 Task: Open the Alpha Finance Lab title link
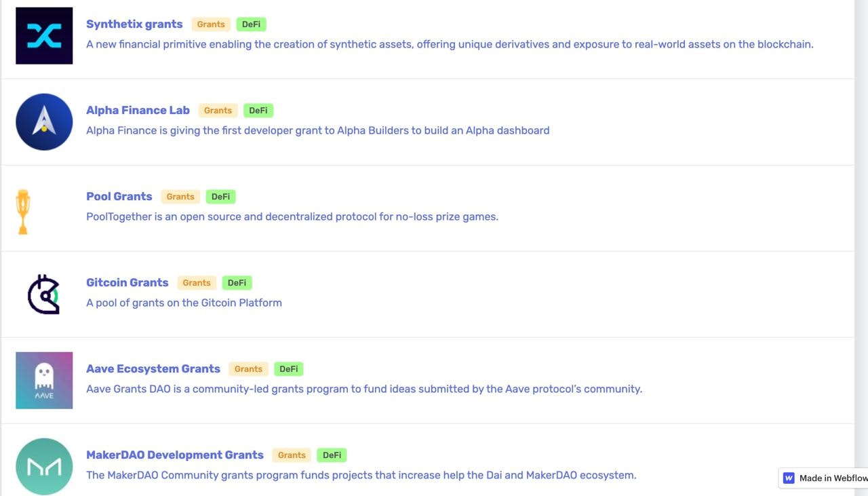[138, 110]
